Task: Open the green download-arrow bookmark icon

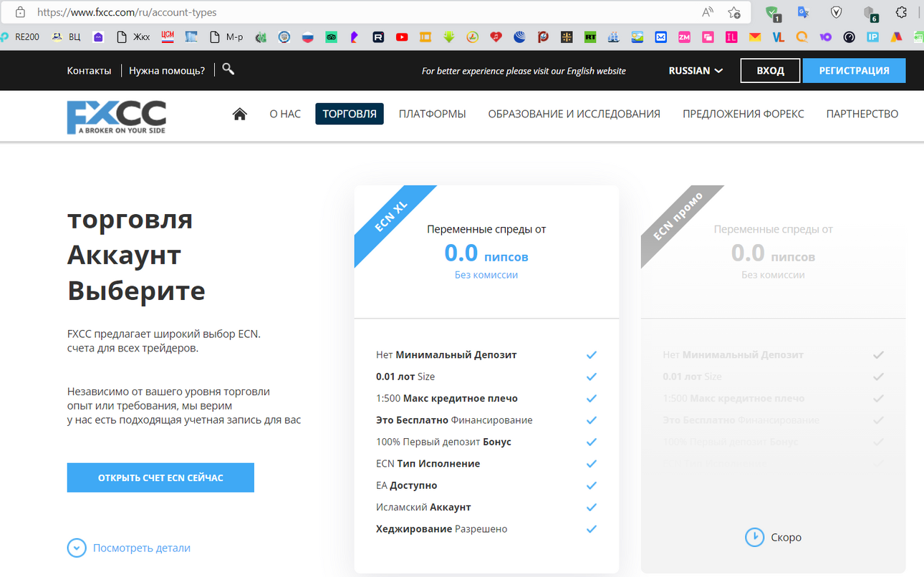Action: click(449, 37)
